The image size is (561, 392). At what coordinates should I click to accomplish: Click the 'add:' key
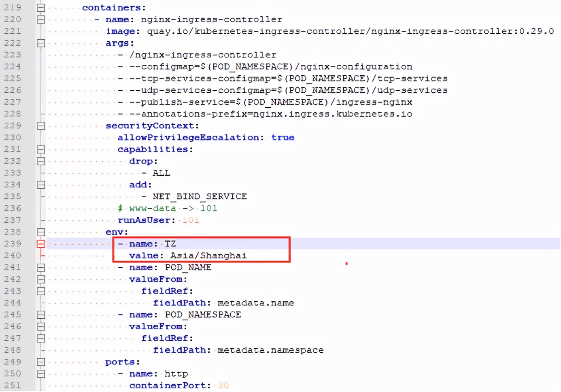click(x=140, y=185)
